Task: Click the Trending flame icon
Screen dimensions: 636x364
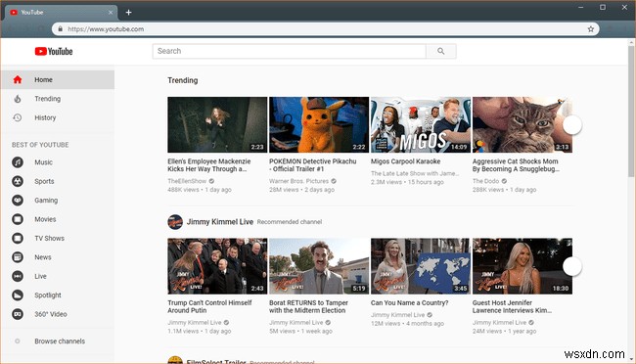Action: (x=17, y=99)
